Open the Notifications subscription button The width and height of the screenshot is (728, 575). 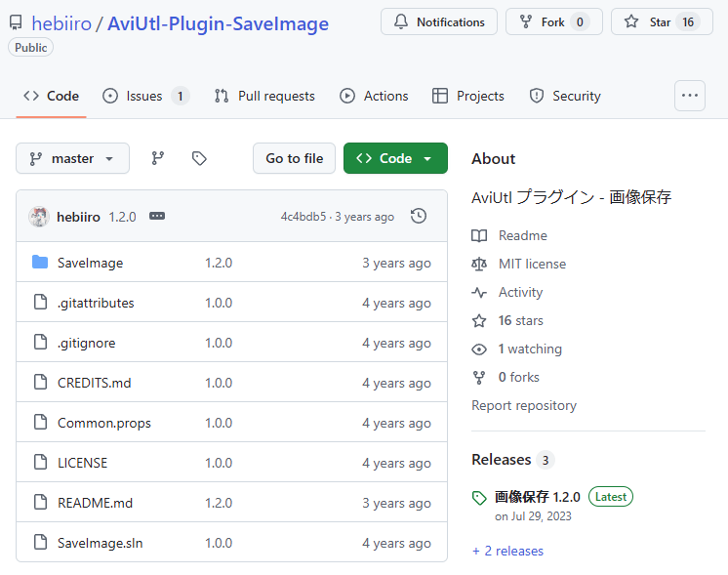438,21
